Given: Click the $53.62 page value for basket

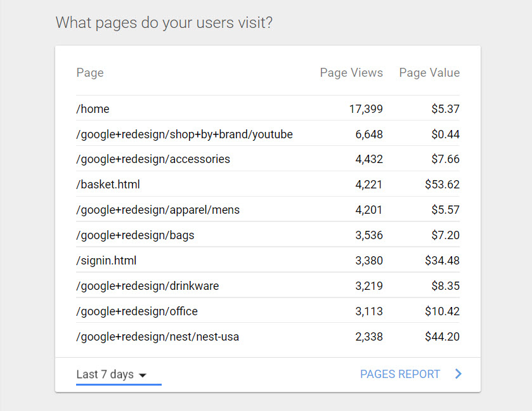Looking at the screenshot, I should point(443,185).
